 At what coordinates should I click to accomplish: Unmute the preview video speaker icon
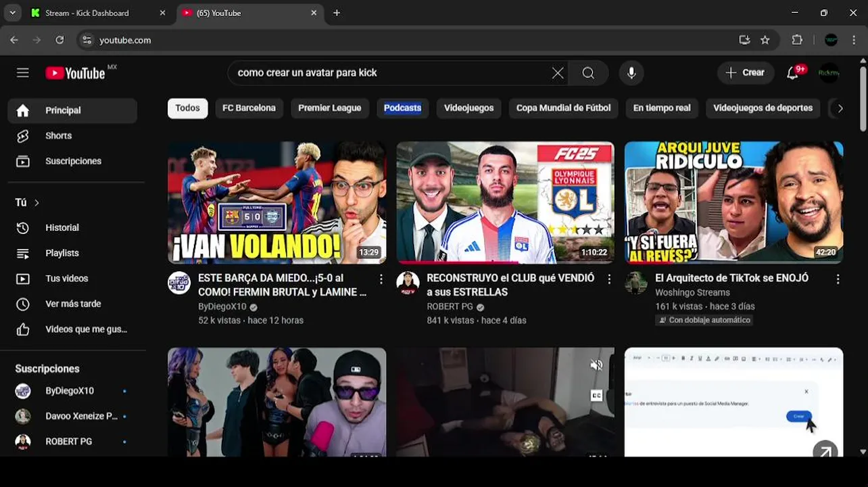(596, 365)
